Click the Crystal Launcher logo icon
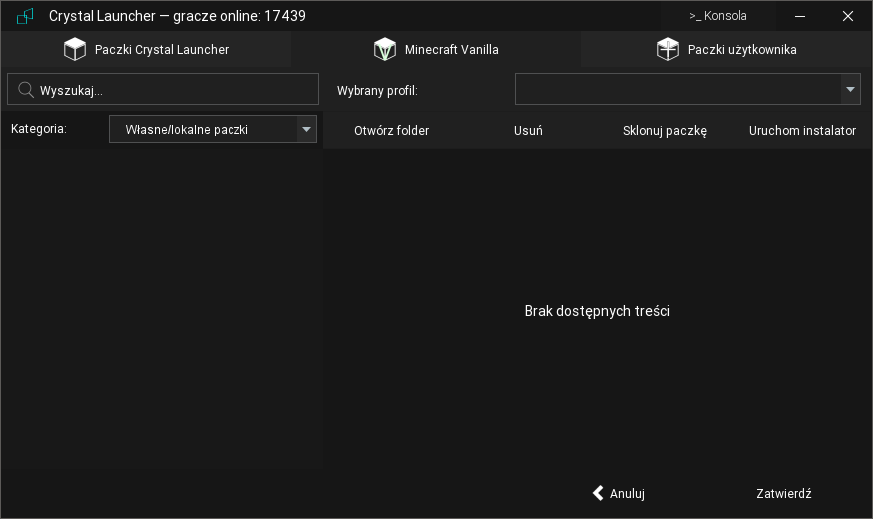 click(x=25, y=16)
